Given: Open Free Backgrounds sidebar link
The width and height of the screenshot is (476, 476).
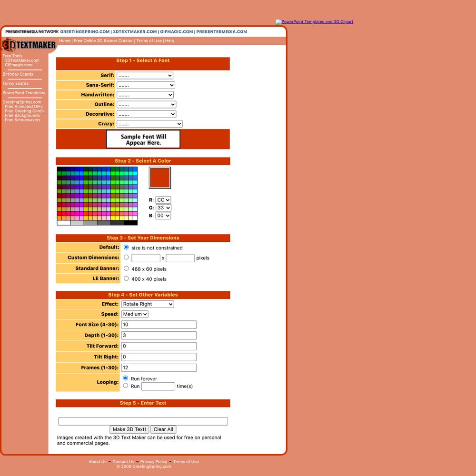Looking at the screenshot, I should pyautogui.click(x=22, y=116).
